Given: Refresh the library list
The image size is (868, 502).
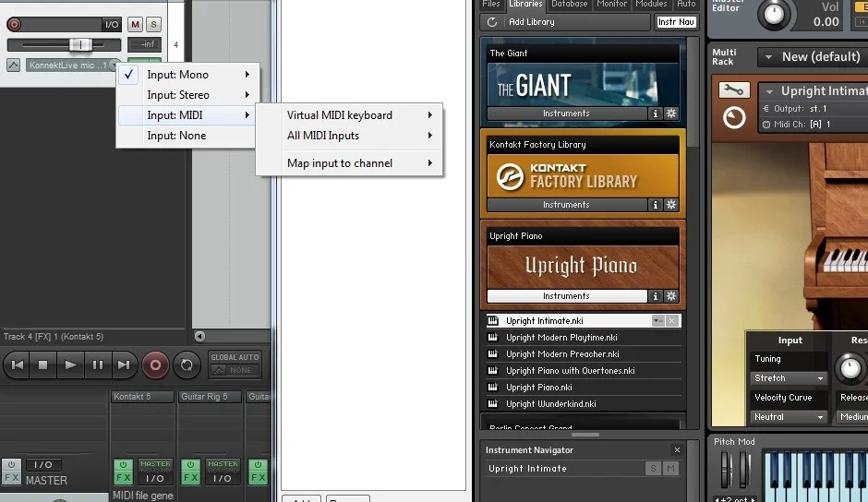Looking at the screenshot, I should click(492, 22).
